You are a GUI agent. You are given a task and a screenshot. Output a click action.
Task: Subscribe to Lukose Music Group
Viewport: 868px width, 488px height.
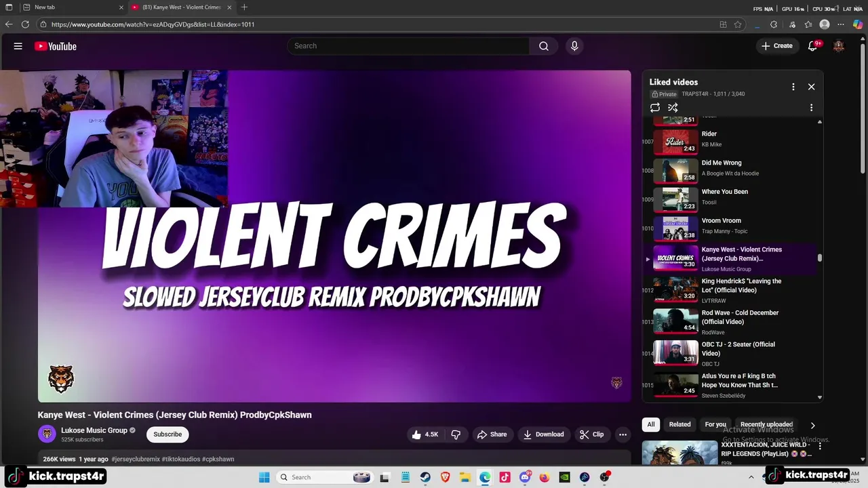coord(167,434)
